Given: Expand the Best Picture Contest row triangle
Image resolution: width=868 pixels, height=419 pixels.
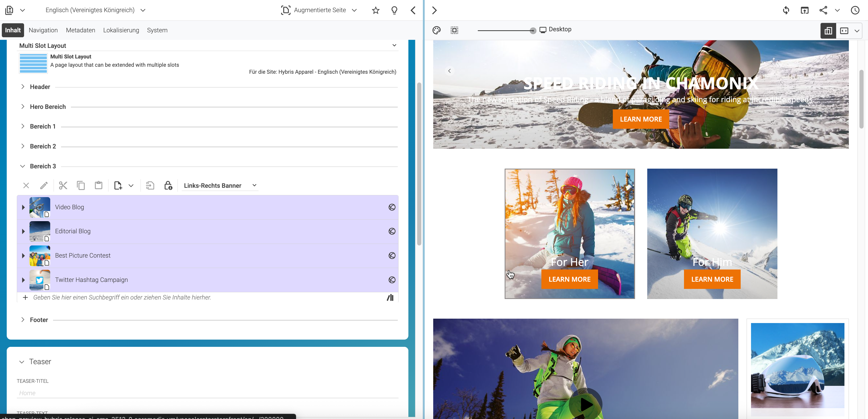Looking at the screenshot, I should 23,256.
